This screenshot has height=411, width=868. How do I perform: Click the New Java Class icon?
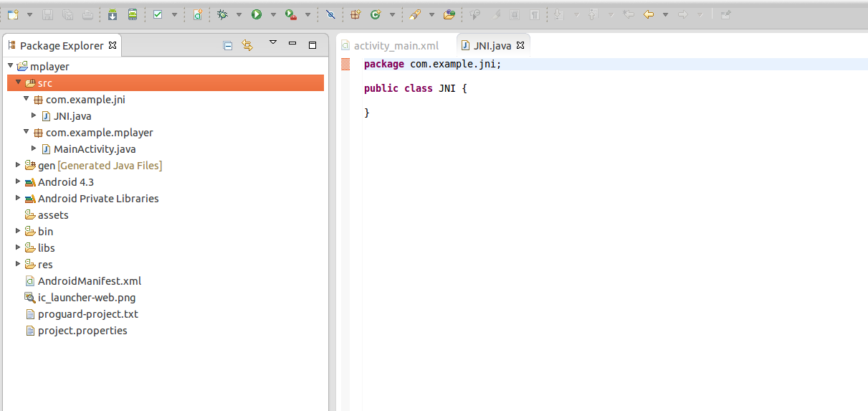376,14
